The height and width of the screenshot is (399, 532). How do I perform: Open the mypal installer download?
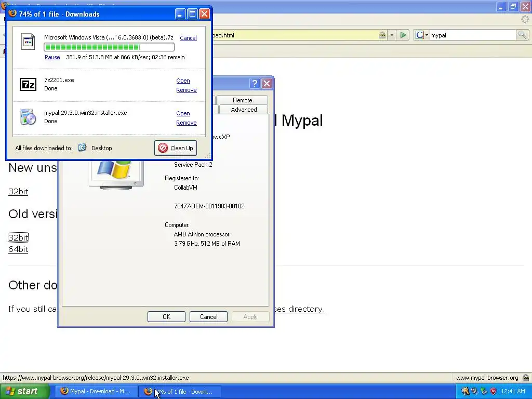183,114
